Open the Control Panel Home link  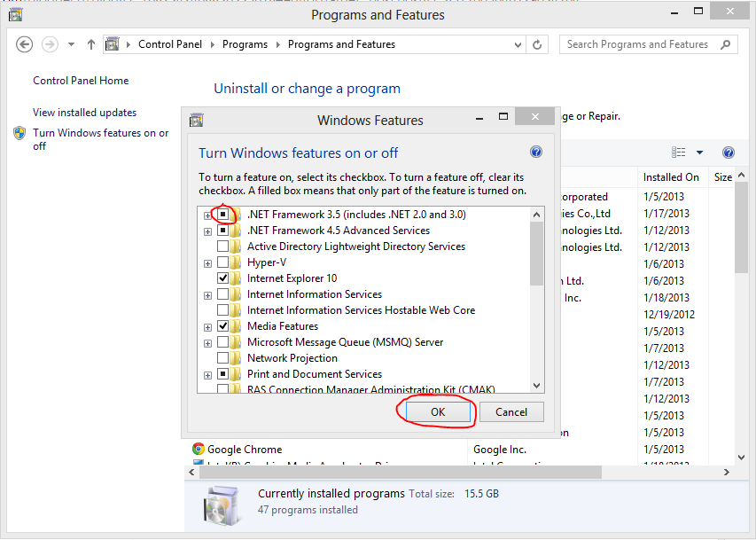(81, 81)
